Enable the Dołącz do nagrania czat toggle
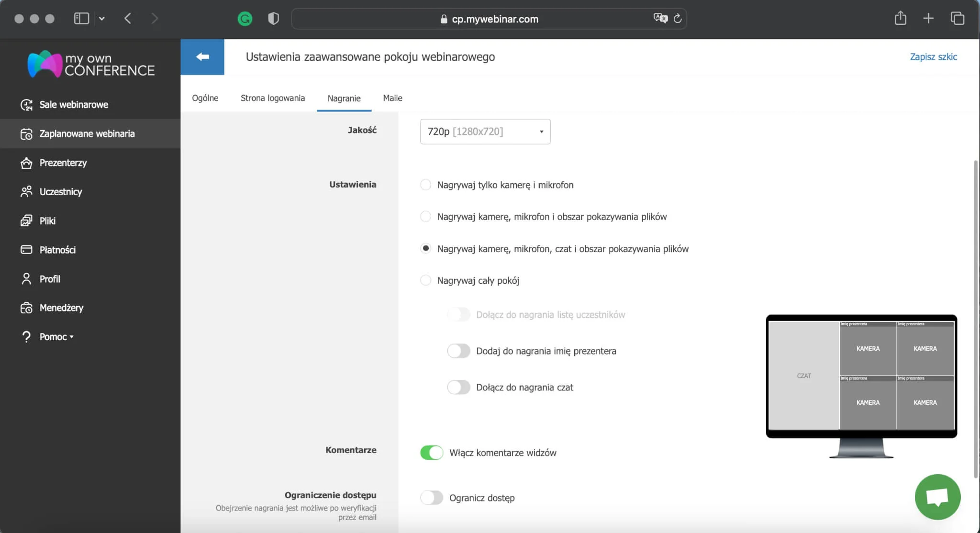This screenshot has width=980, height=533. [x=458, y=387]
